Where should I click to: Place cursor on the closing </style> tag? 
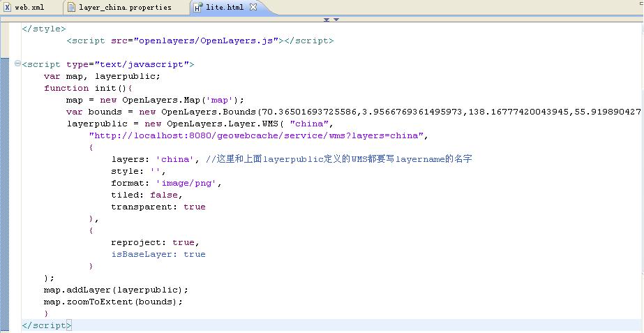[x=44, y=29]
